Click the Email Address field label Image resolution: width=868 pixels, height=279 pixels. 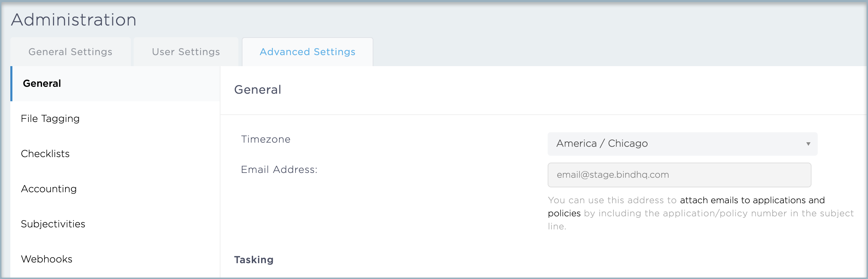279,170
